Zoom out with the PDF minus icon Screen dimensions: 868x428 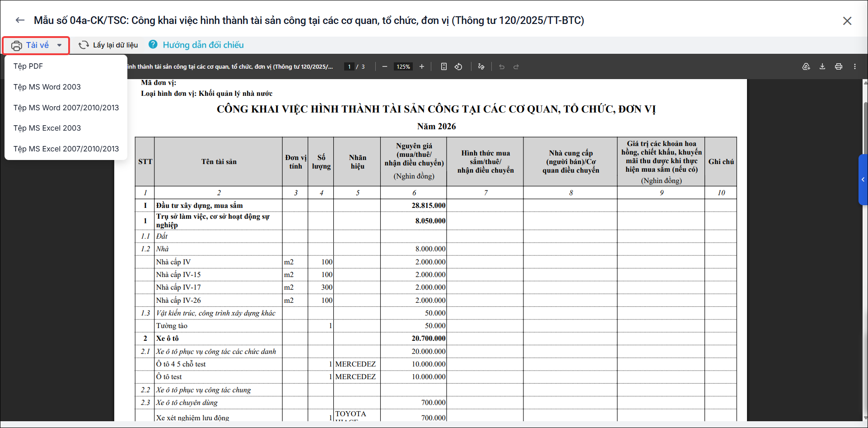pos(385,66)
